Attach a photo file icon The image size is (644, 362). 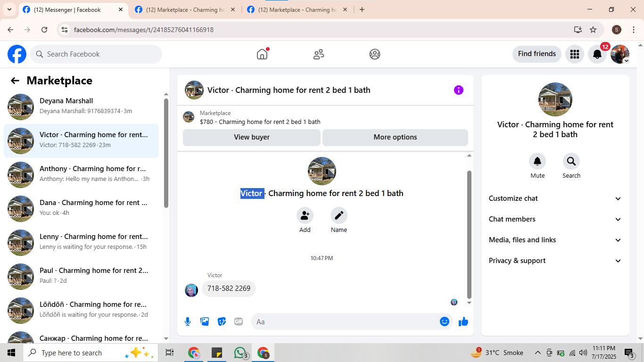(x=205, y=321)
